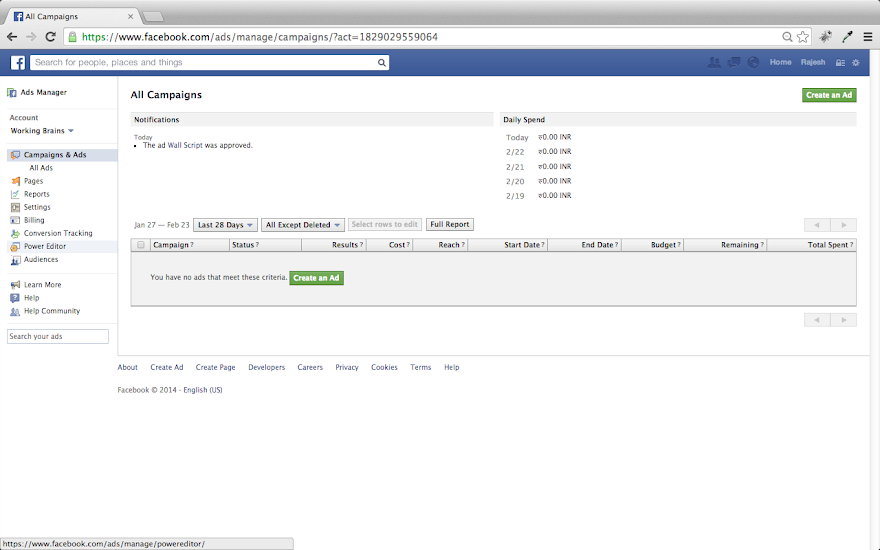This screenshot has width=880, height=550.
Task: Click the Learn More megaphone icon
Action: tap(15, 285)
